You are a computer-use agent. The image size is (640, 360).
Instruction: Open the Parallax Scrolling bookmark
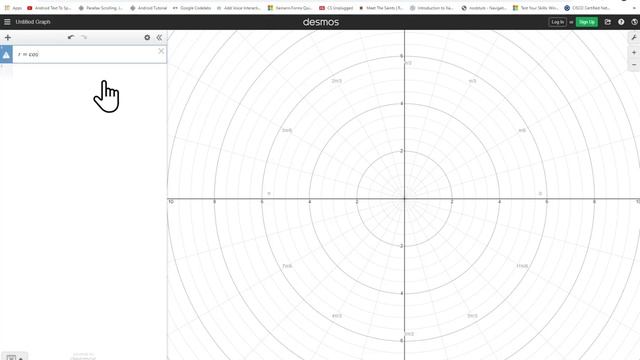[101, 8]
